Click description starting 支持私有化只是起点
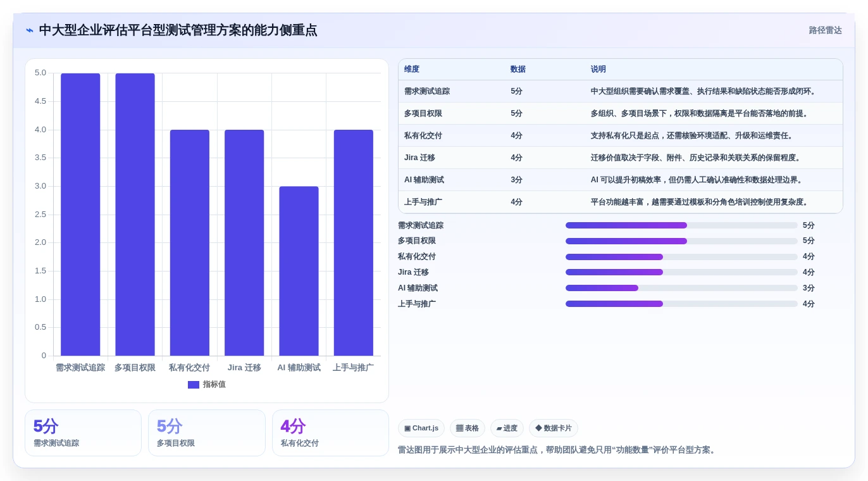The width and height of the screenshot is (868, 481). [x=692, y=135]
